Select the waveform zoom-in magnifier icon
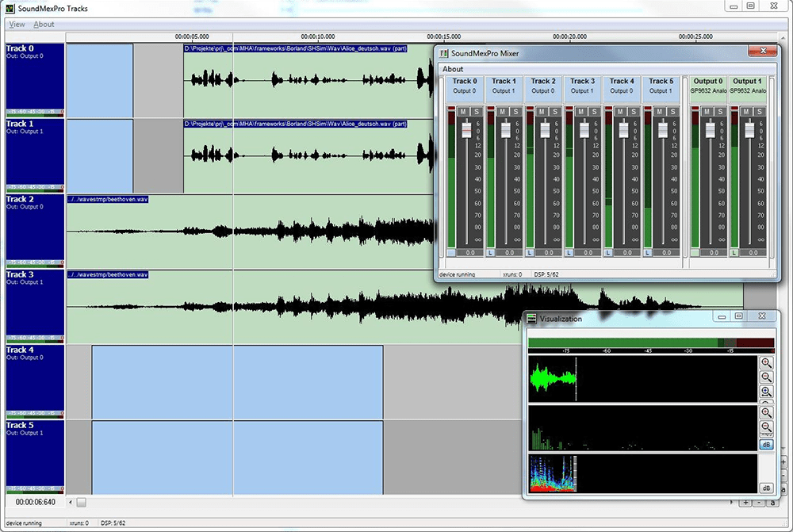 tap(764, 362)
